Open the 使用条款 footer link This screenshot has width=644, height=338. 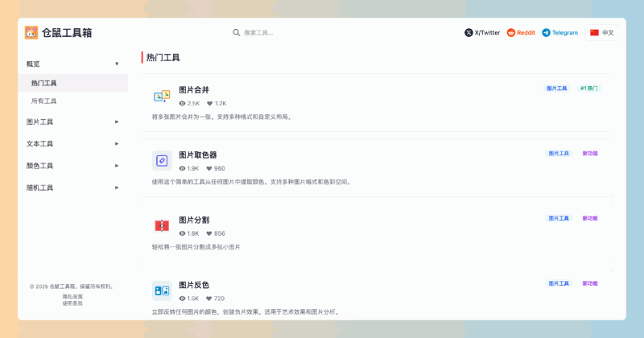(72, 303)
